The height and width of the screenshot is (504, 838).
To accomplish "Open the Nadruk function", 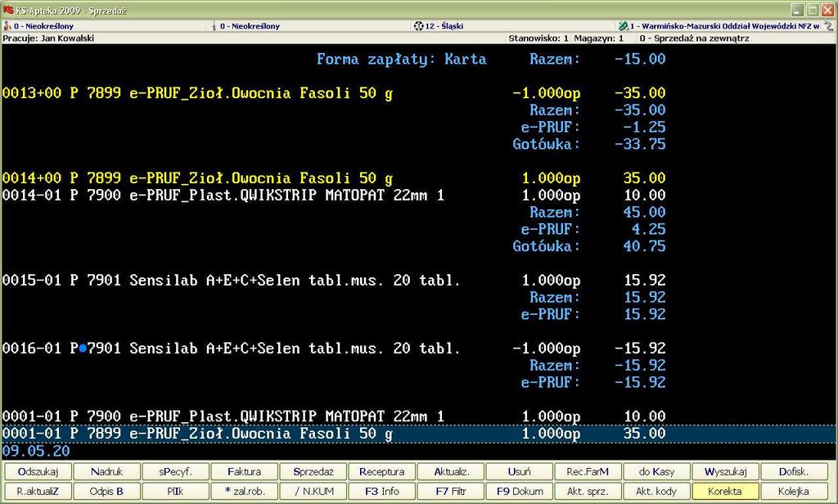I will point(106,471).
